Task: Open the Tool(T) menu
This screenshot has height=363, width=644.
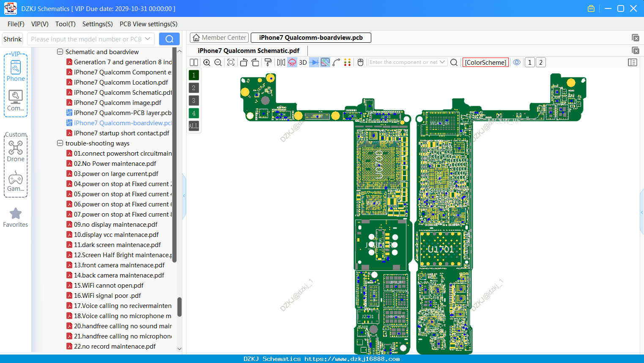Action: pos(66,24)
